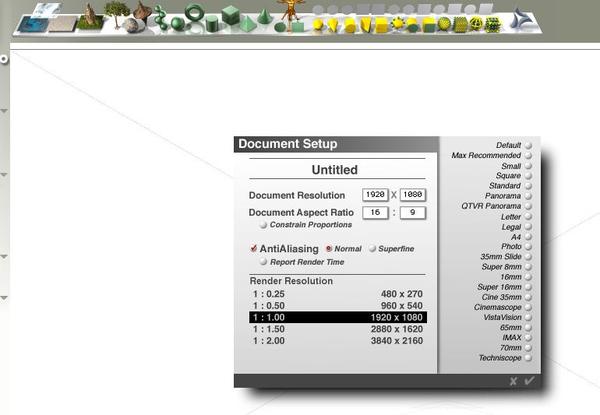Click yellow cube with green square icon
600x415 pixels.
(x=429, y=25)
